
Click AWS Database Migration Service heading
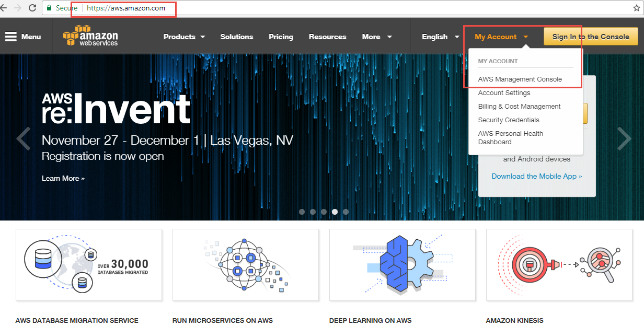point(77,320)
